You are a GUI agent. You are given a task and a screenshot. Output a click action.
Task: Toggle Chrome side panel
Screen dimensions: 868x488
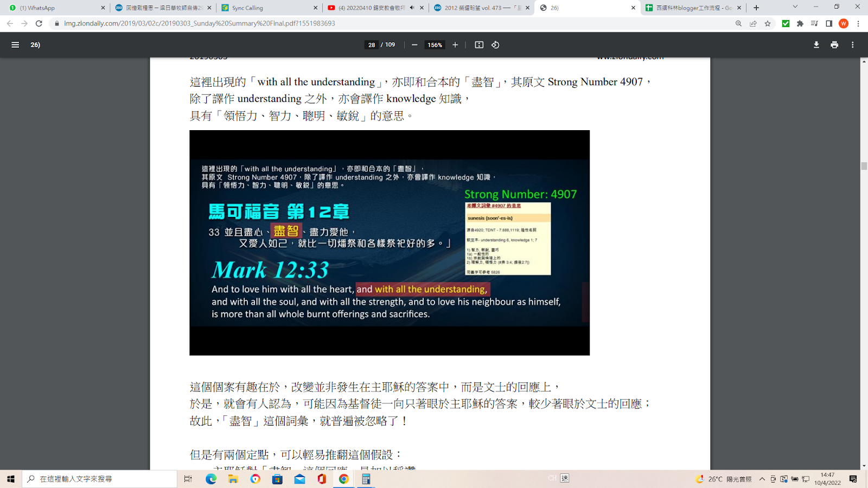(x=829, y=23)
